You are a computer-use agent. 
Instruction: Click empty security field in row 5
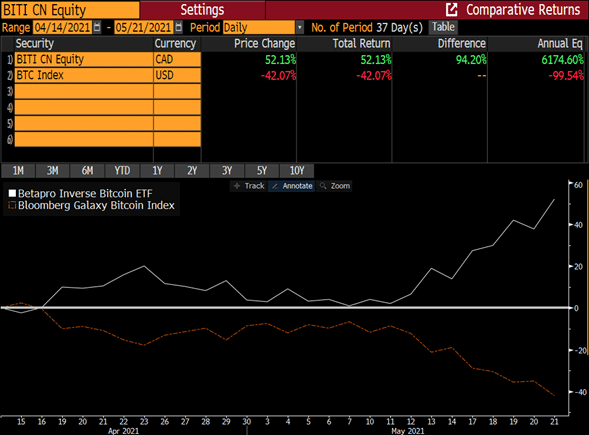[84, 123]
